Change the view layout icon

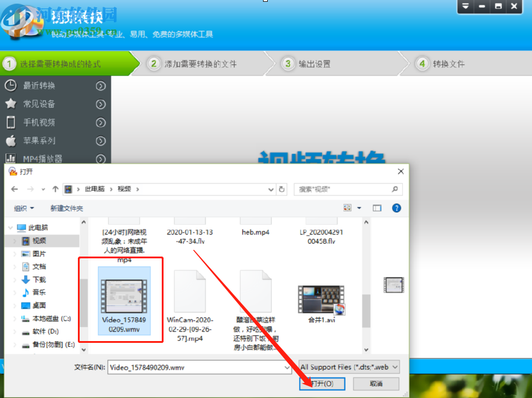347,208
